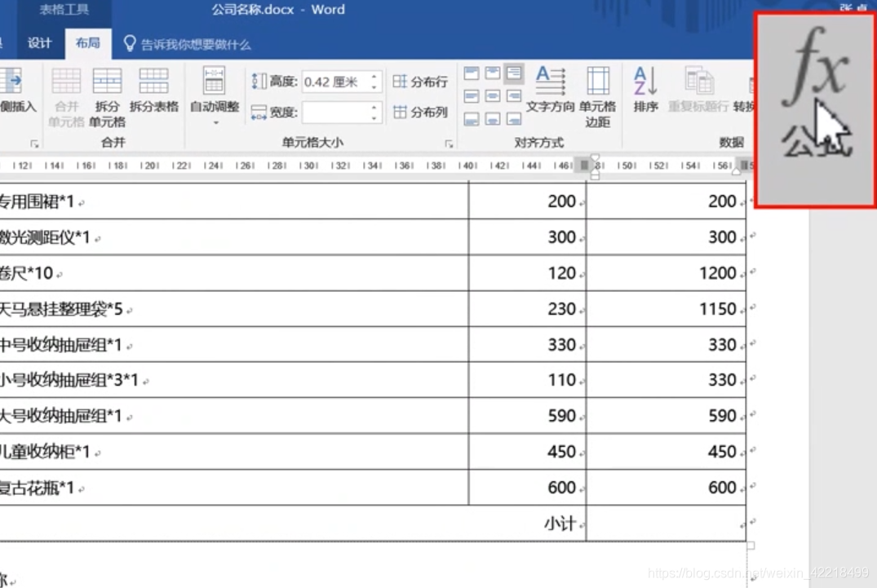Viewport: 877px width, 588px height.
Task: Click the empty width (宽度) field
Action: 334,112
